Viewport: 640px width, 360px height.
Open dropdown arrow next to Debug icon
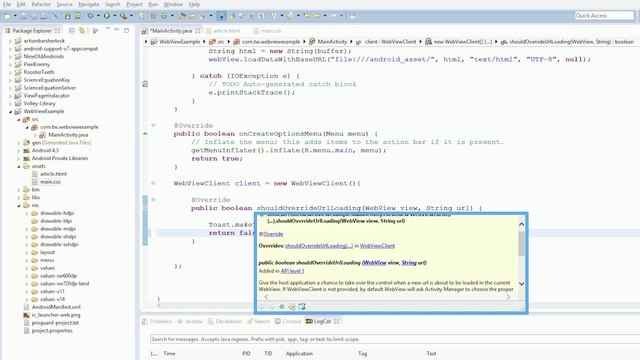[98, 16]
